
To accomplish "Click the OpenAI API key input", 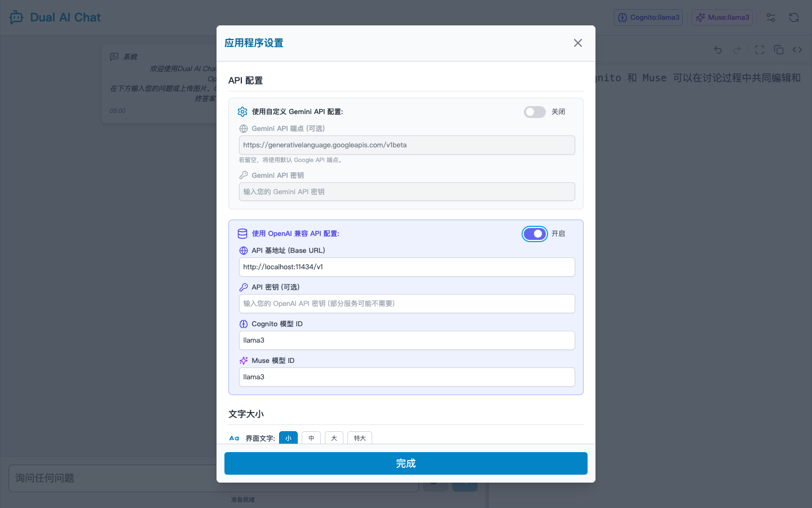I will click(407, 304).
